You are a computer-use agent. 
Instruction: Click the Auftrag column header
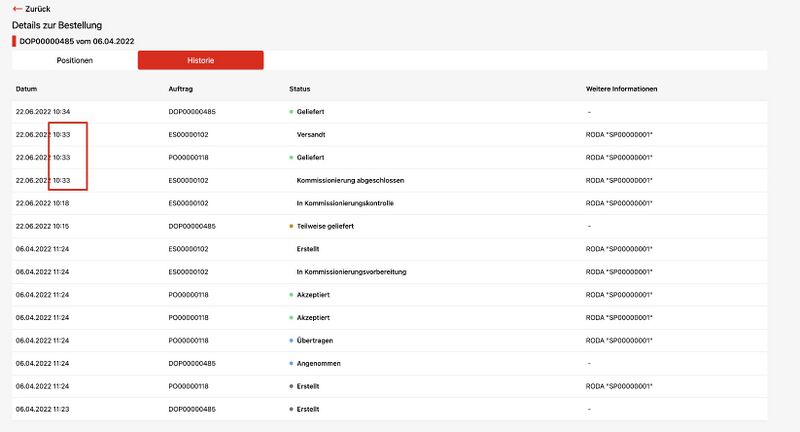(x=180, y=89)
